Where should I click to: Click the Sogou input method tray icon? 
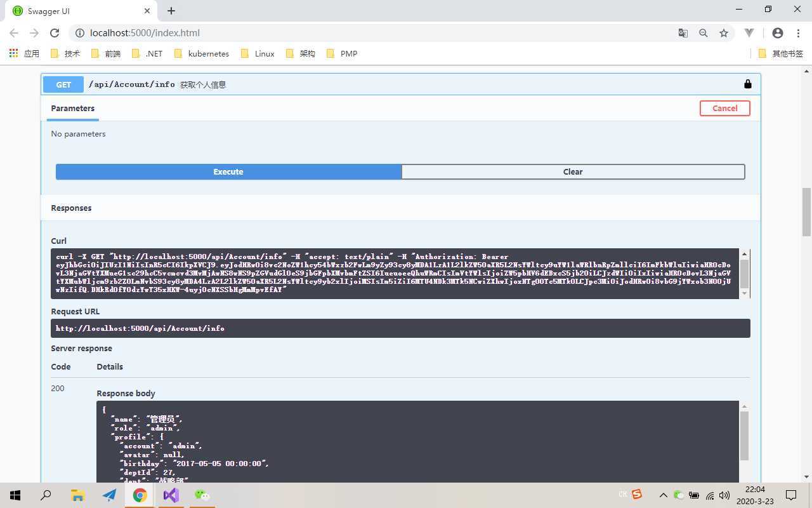click(x=637, y=494)
